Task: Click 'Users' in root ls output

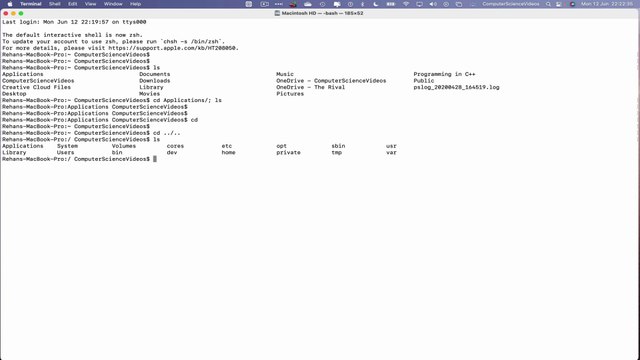Action: click(65, 153)
